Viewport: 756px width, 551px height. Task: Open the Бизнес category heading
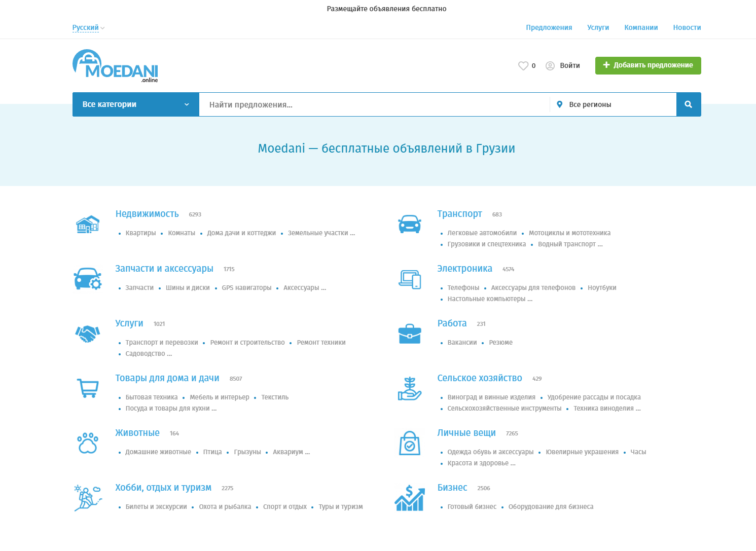click(x=452, y=488)
